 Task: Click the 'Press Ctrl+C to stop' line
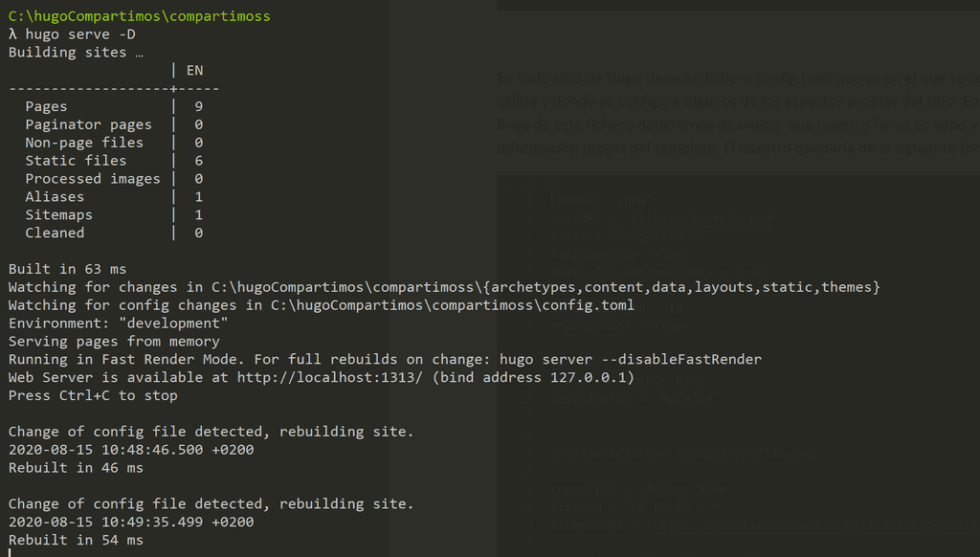pos(93,395)
